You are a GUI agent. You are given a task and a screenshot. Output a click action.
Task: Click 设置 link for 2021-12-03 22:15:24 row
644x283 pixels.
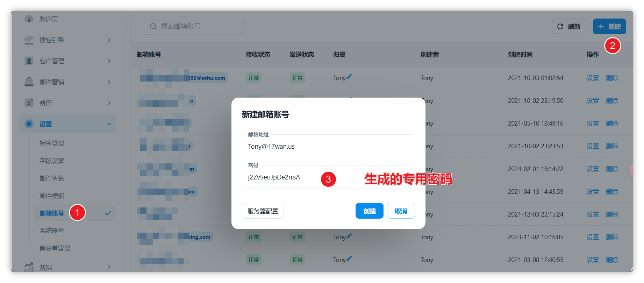593,214
